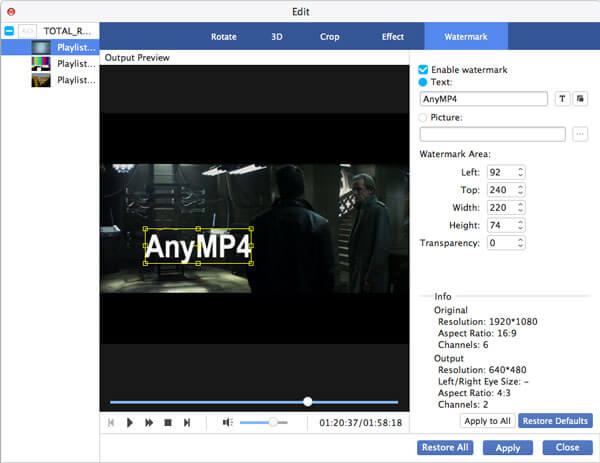Viewport: 600px width, 463px height.
Task: Select color-bars Playlist thumbnail
Action: [41, 64]
